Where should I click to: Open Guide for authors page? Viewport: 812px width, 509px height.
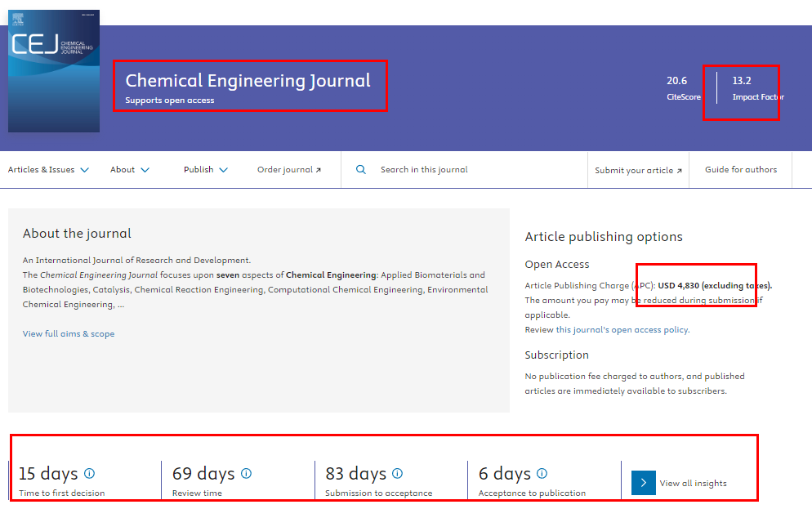(741, 170)
